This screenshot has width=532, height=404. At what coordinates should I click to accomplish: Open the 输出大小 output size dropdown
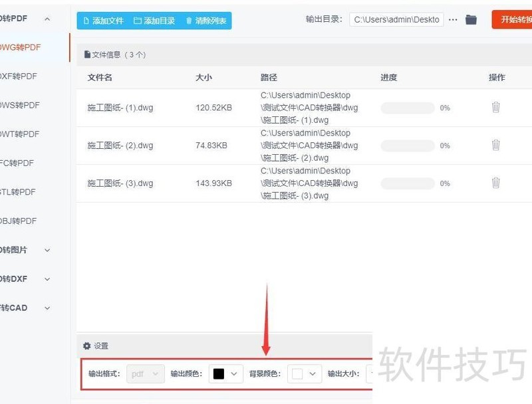point(371,373)
